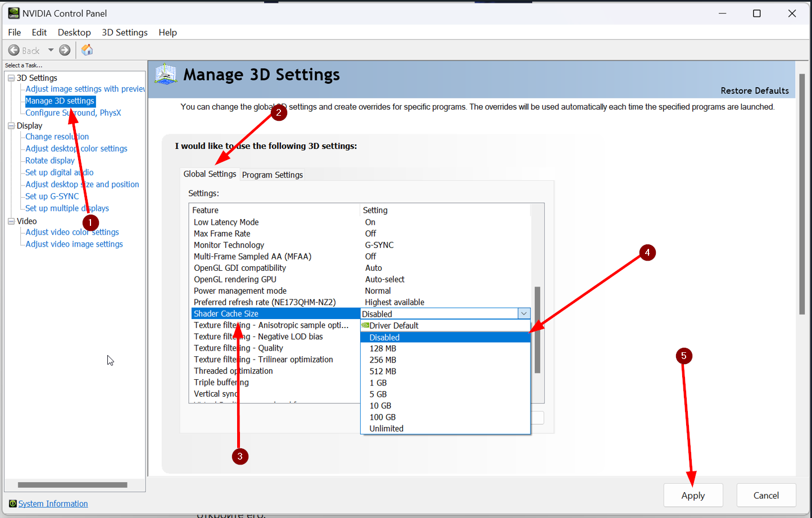
Task: Collapse the 3D Settings tree node
Action: pyautogui.click(x=11, y=78)
